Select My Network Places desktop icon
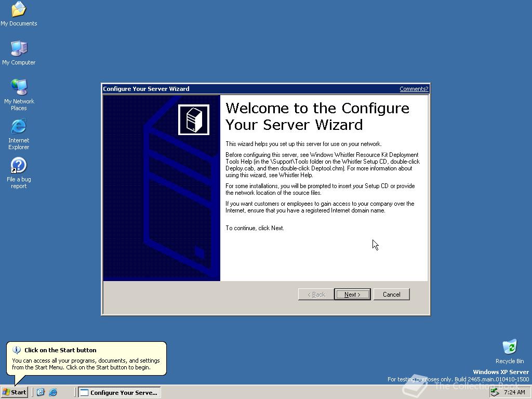The width and height of the screenshot is (532, 399). pyautogui.click(x=19, y=95)
